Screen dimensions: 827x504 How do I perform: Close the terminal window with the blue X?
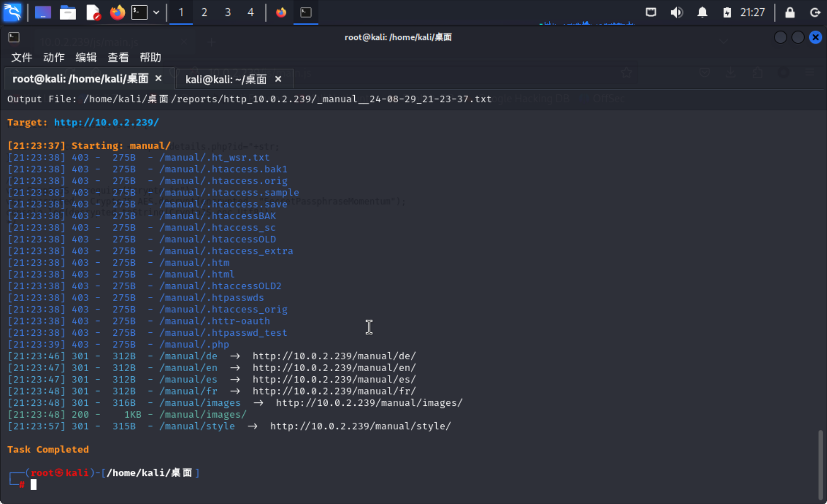coord(816,37)
